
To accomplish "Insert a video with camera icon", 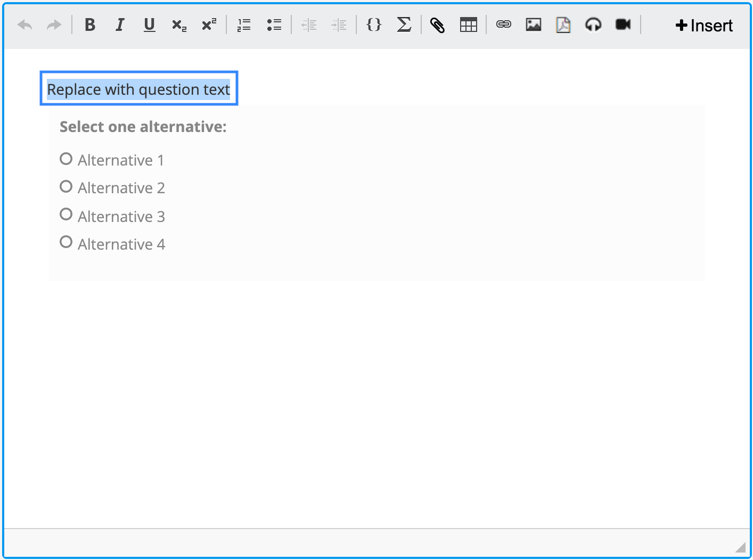I will click(x=623, y=24).
